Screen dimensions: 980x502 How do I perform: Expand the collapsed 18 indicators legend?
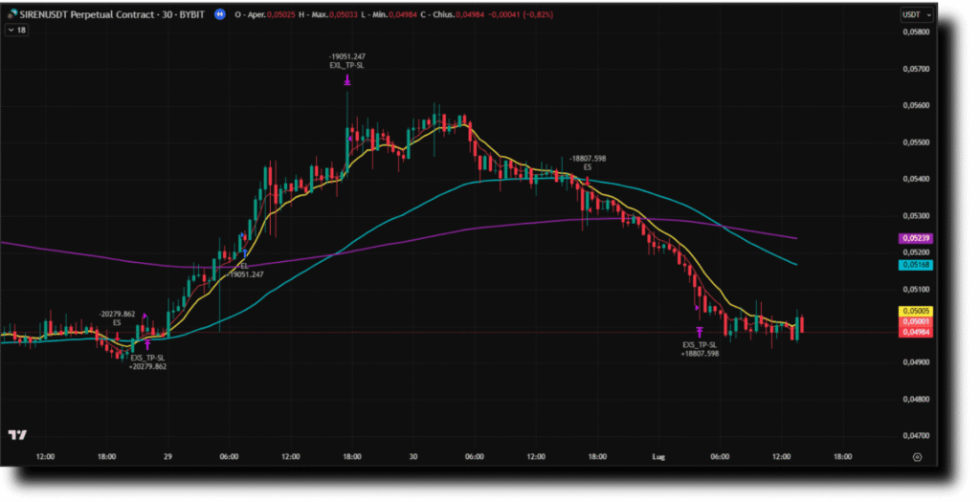(16, 31)
